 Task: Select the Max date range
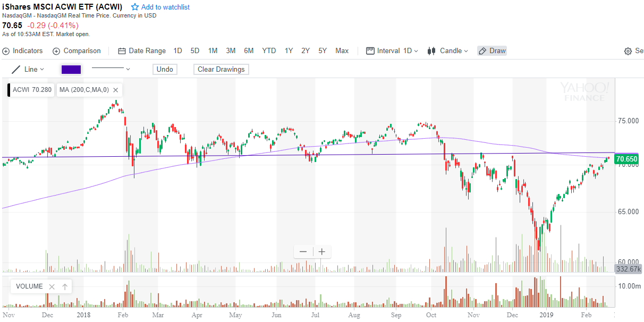[342, 51]
